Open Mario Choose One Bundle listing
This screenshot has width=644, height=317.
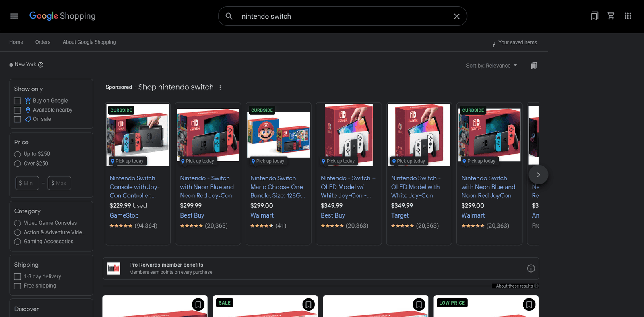click(278, 187)
